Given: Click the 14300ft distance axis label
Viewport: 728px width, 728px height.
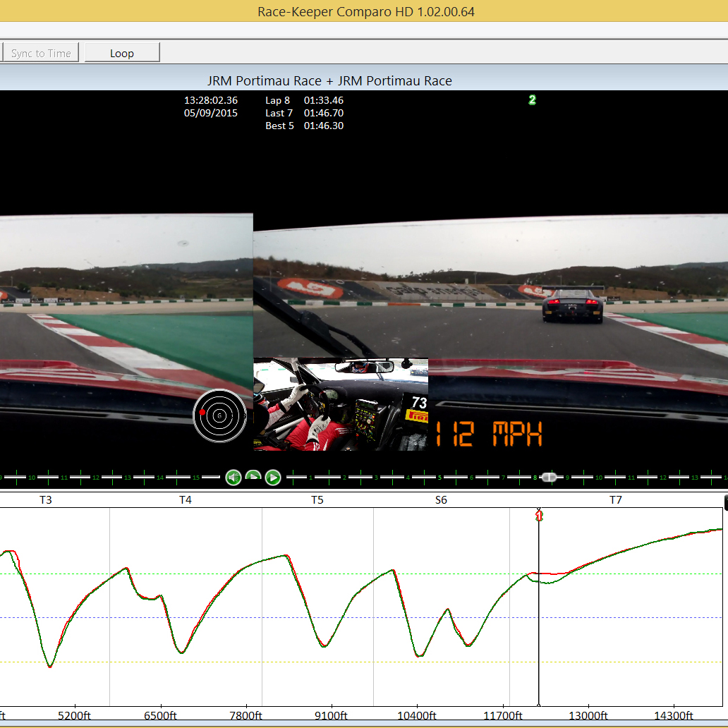Looking at the screenshot, I should tap(674, 715).
